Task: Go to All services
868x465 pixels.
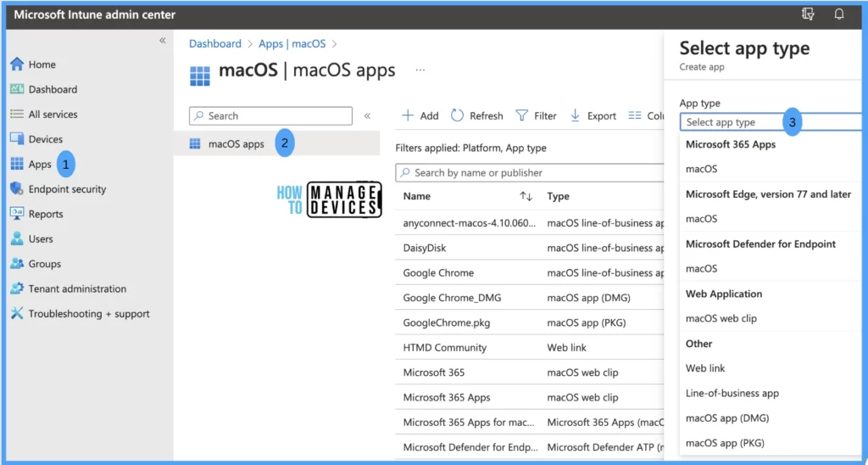Action: tap(53, 115)
